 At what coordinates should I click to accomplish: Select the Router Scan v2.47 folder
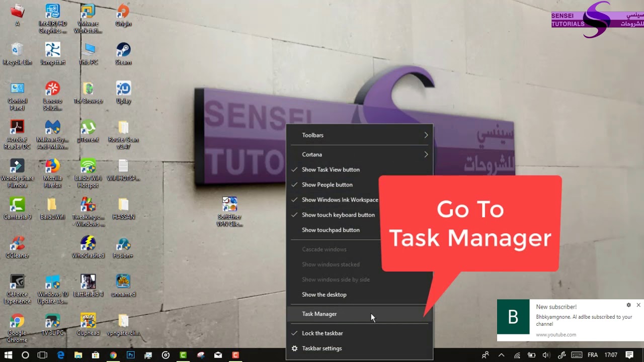[x=123, y=135]
